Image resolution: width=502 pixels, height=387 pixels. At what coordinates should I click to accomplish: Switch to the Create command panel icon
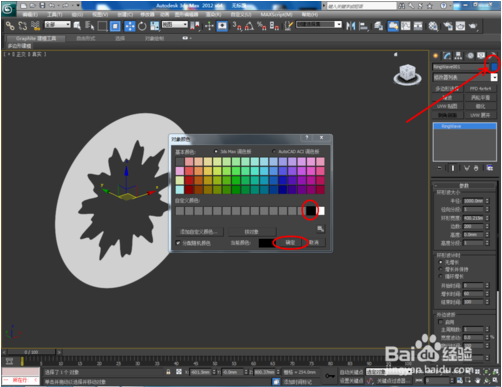coord(436,56)
